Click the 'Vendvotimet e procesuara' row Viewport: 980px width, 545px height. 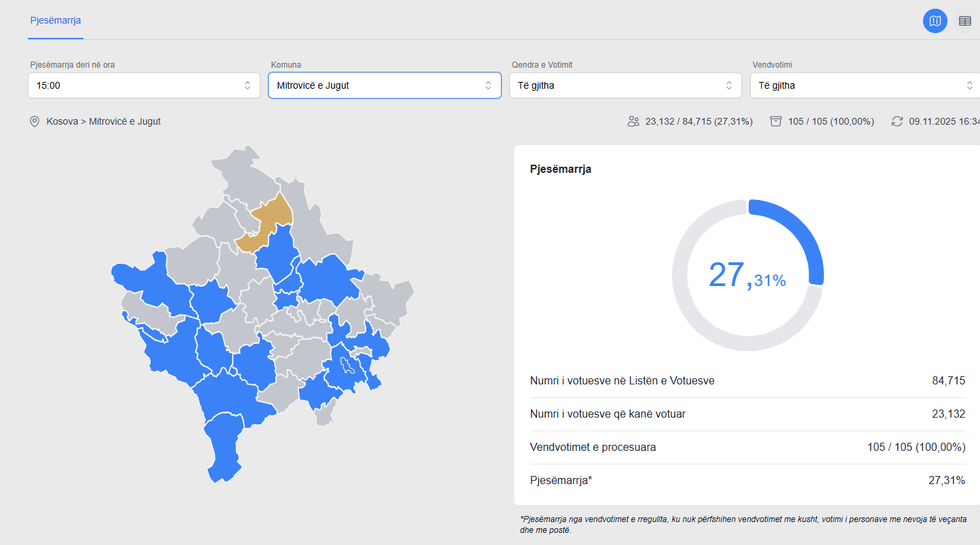point(747,447)
